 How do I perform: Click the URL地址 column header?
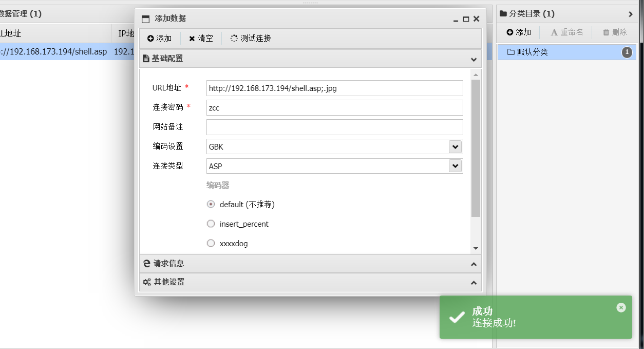[x=55, y=34]
